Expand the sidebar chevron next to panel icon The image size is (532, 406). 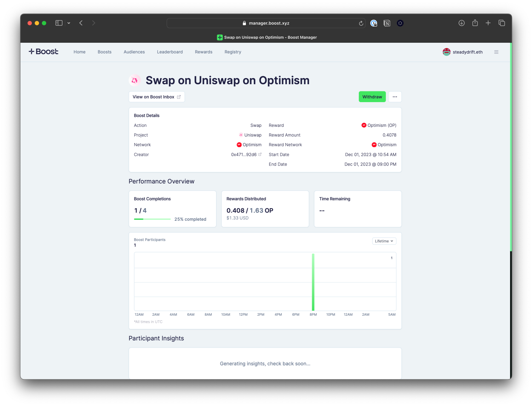(x=69, y=23)
